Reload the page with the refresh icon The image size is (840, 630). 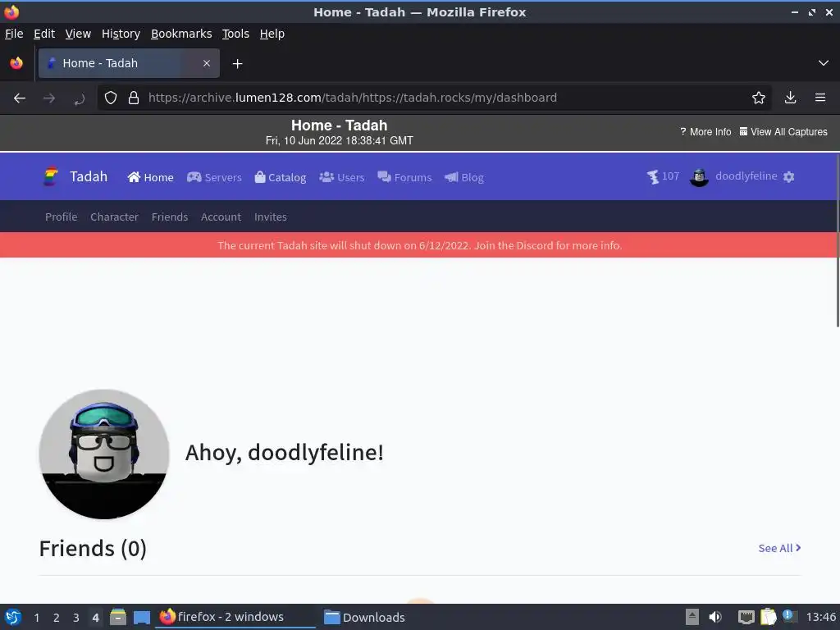[x=79, y=98]
